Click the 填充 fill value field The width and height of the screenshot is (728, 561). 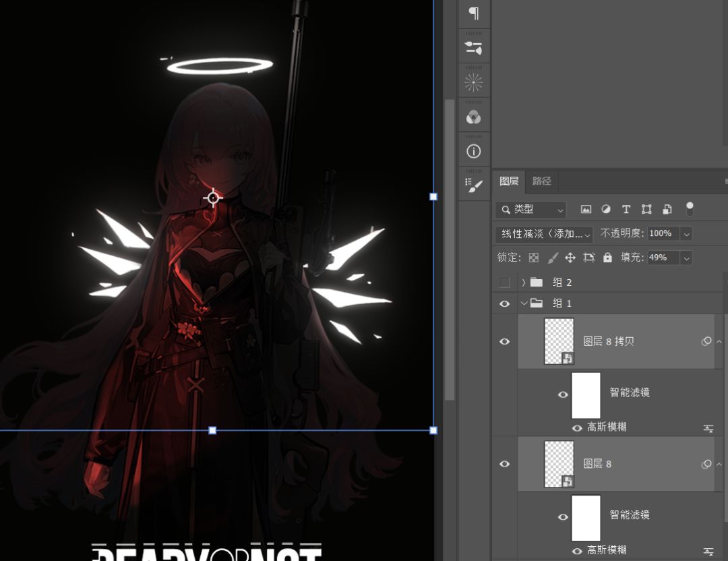point(662,258)
